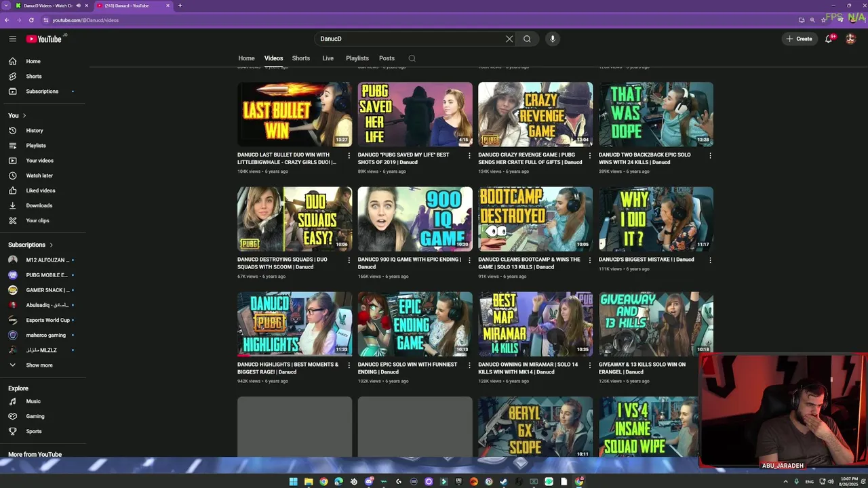The height and width of the screenshot is (488, 868).
Task: Expand Show more subscriptions
Action: 45,365
